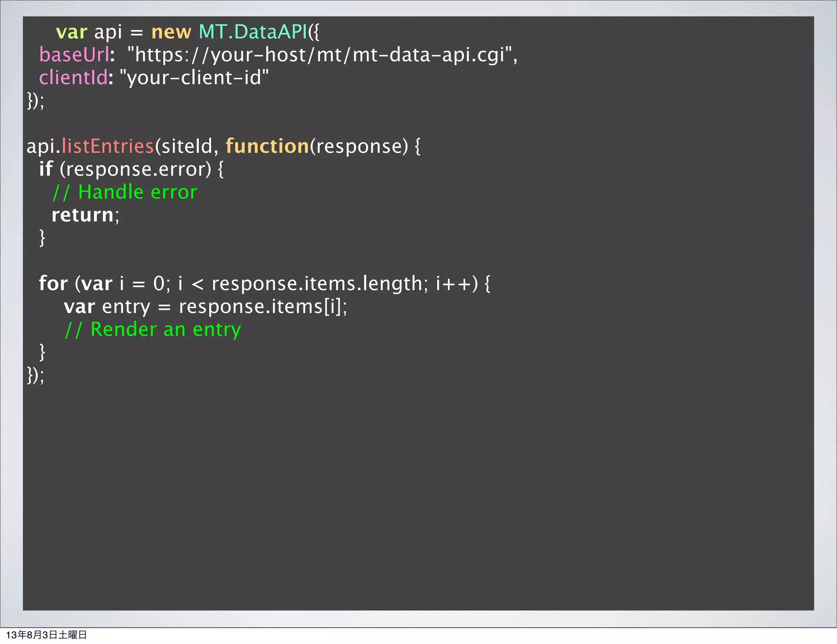837x644 pixels.
Task: Click 'siteId' argument in the listEntries call
Action: pyautogui.click(x=187, y=146)
